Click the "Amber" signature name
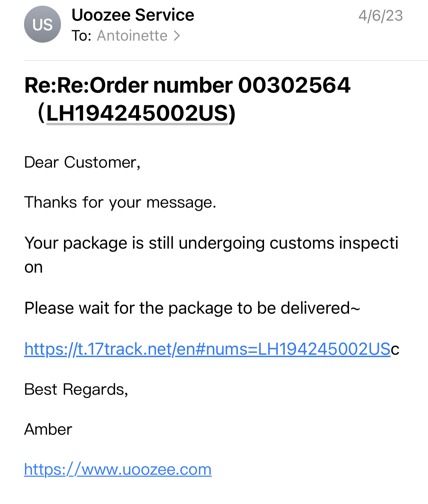The image size is (428, 504). pyautogui.click(x=48, y=429)
